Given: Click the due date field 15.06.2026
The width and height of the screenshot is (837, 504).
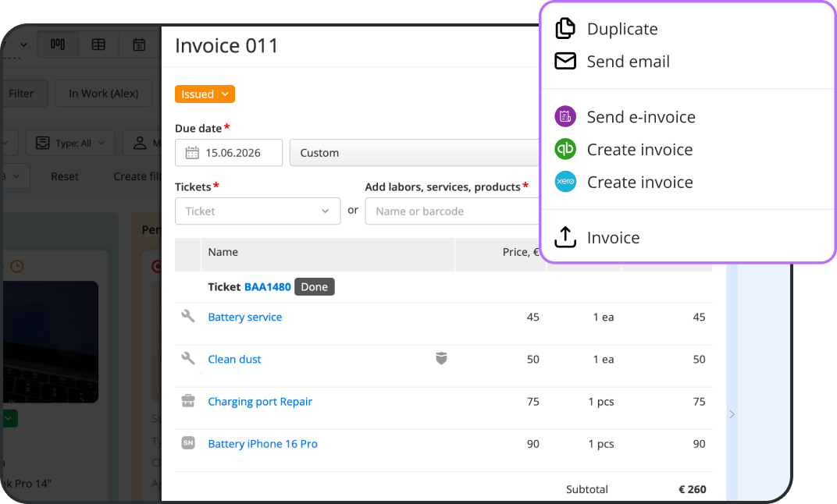Looking at the screenshot, I should point(229,153).
